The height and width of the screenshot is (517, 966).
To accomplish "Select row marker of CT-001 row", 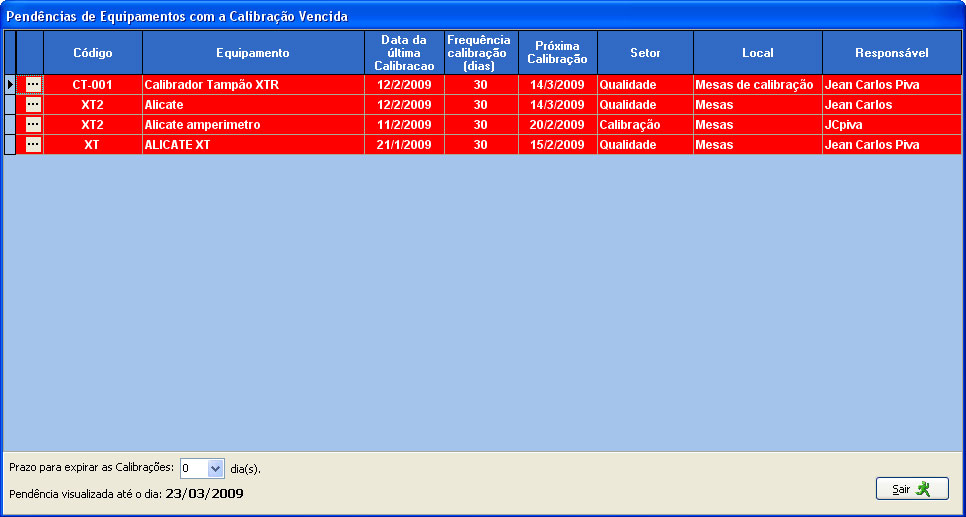I will pyautogui.click(x=10, y=85).
